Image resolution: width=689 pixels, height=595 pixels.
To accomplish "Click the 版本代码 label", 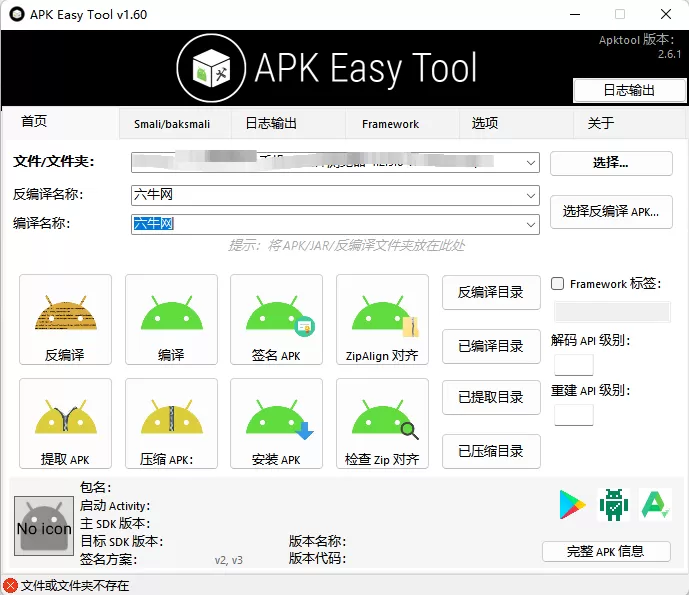I will pos(317,558).
